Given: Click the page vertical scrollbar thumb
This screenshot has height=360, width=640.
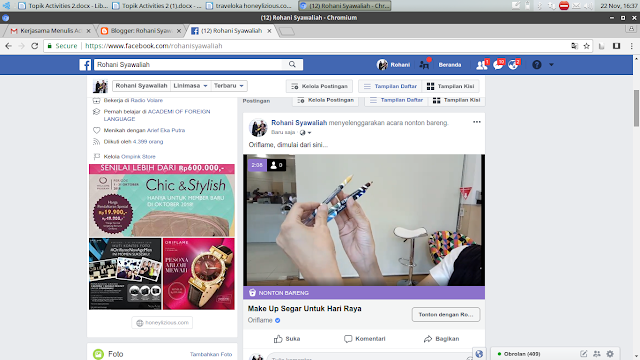Looking at the screenshot, I should click(636, 108).
